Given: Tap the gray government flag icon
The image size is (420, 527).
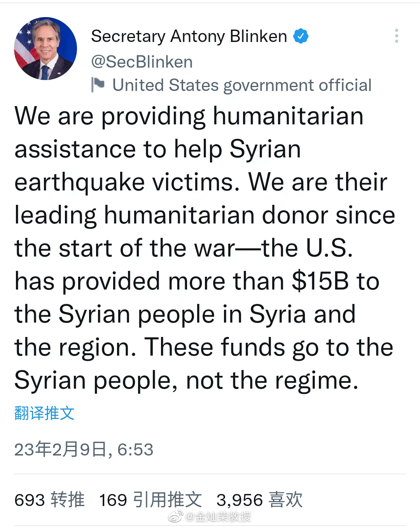Looking at the screenshot, I should [x=98, y=85].
